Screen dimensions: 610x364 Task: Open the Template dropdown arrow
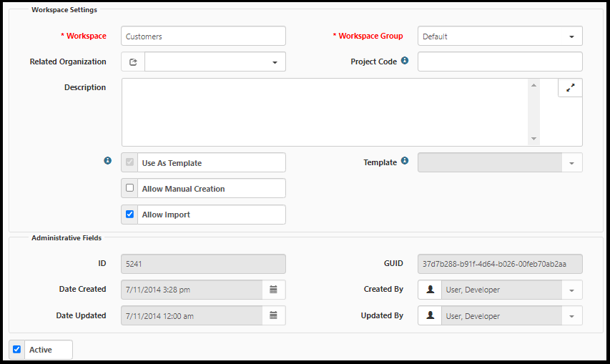(571, 164)
